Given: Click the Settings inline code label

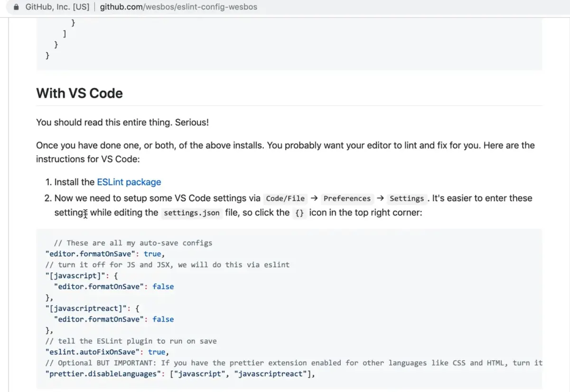Looking at the screenshot, I should [x=407, y=198].
